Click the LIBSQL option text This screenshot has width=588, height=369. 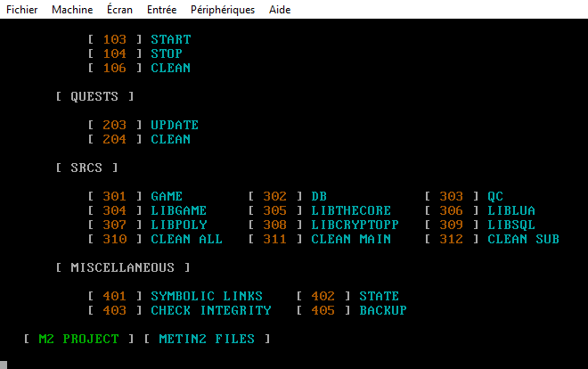(511, 225)
